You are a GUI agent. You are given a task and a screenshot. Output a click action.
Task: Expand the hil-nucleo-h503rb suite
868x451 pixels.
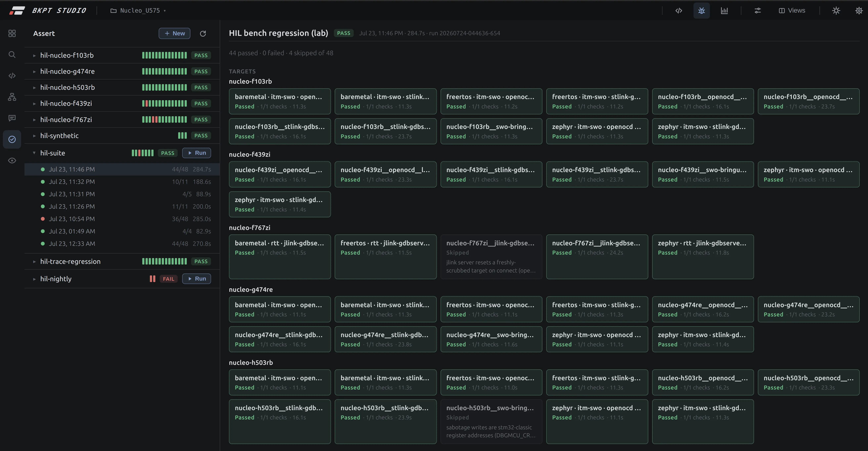[x=34, y=88]
